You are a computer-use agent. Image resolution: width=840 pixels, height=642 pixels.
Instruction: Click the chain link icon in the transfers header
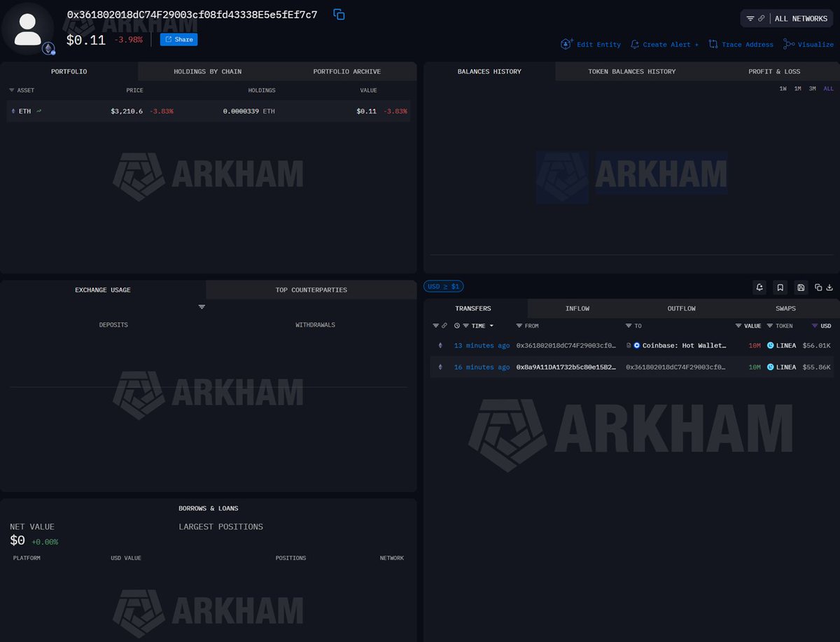click(444, 326)
